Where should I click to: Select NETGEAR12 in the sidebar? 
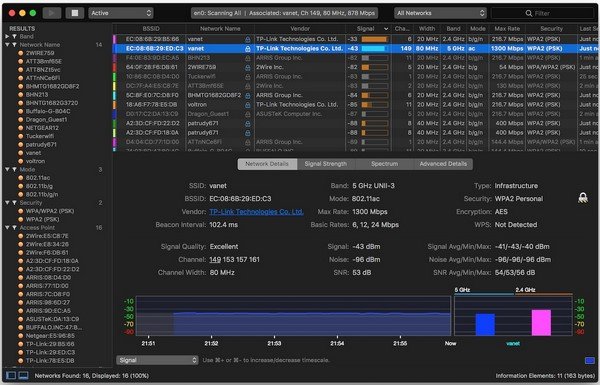click(42, 128)
